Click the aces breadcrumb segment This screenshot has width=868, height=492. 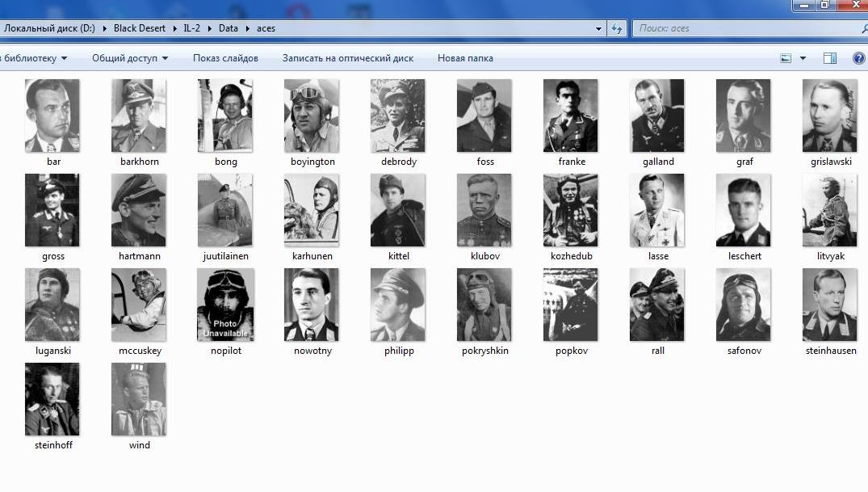[266, 28]
